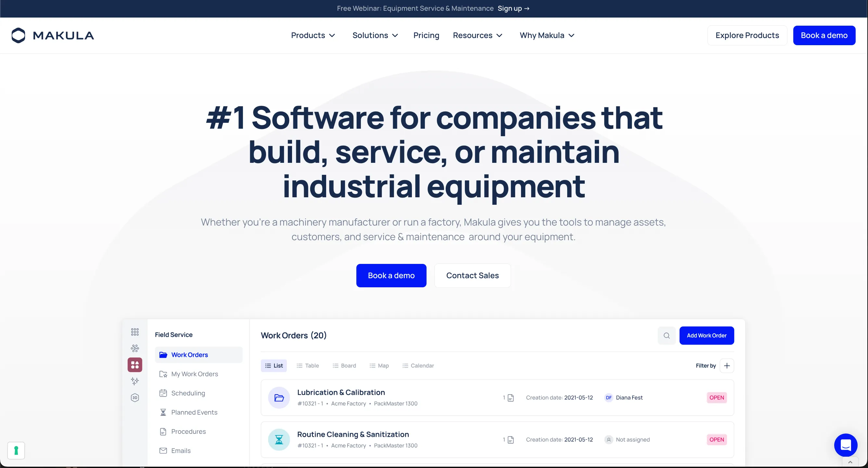Follow the webinar Sign up link
The height and width of the screenshot is (468, 868).
tap(513, 8)
